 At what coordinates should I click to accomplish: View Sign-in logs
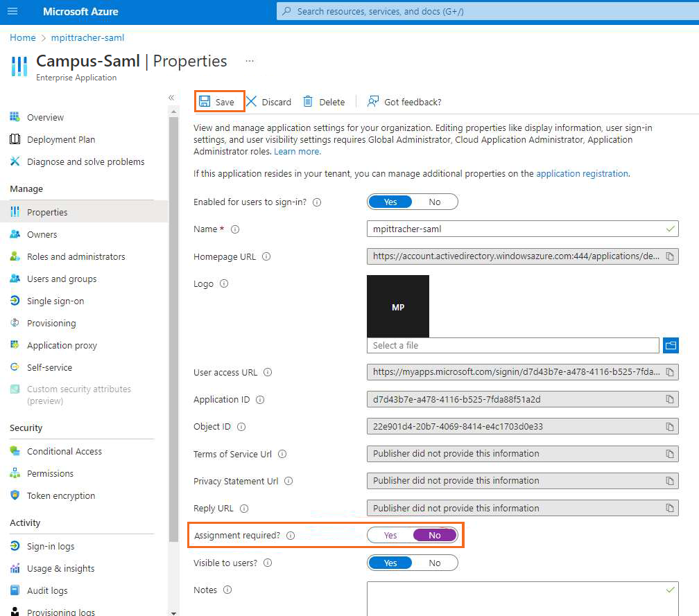pyautogui.click(x=42, y=546)
